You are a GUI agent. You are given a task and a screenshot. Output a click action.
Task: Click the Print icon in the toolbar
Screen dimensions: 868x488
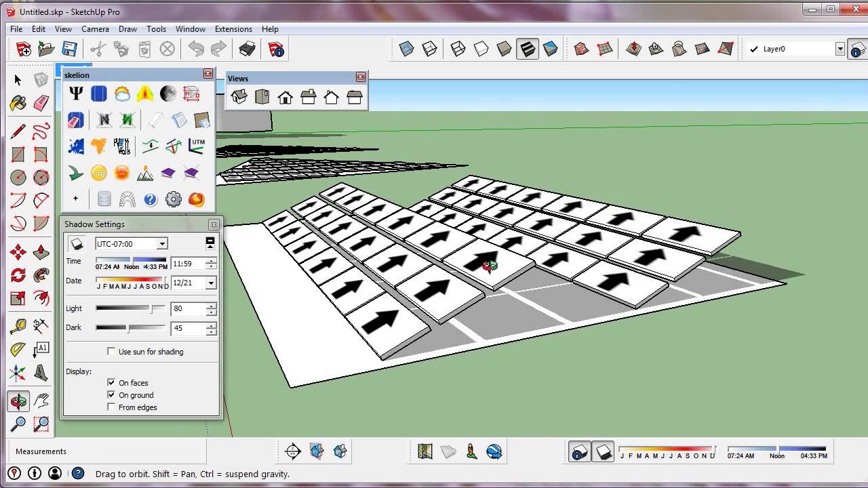(248, 49)
